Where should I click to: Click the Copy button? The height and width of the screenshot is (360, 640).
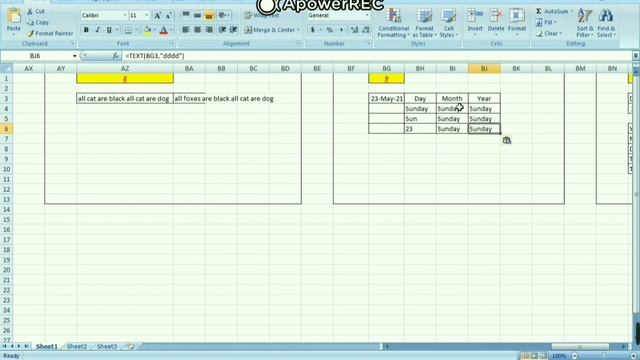pos(38,22)
